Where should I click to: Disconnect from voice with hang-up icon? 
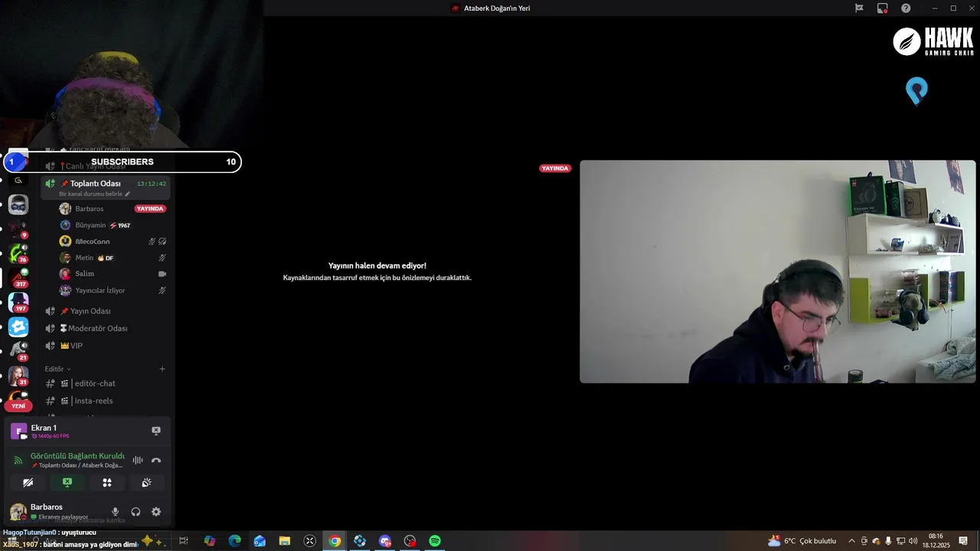click(156, 460)
